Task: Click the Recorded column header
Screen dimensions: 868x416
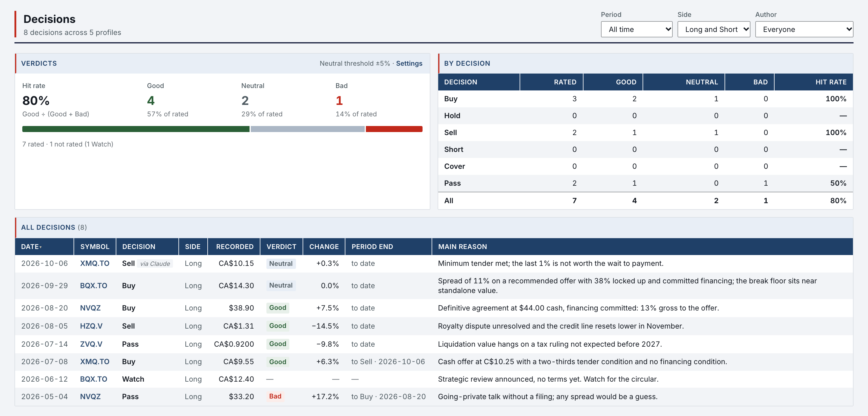Action: coord(234,246)
